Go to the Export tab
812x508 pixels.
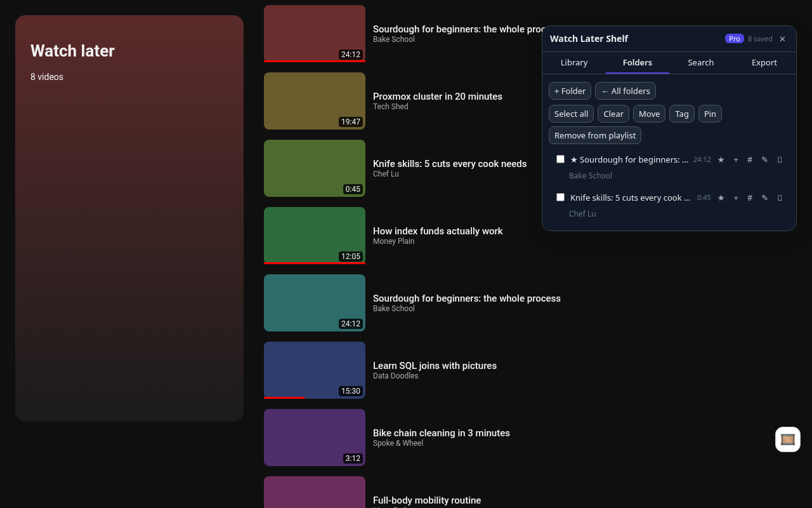pyautogui.click(x=764, y=62)
